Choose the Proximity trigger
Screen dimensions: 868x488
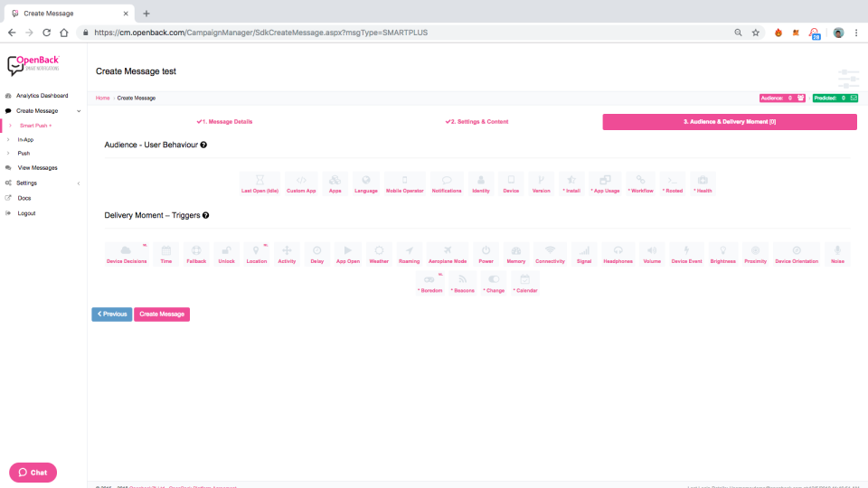(756, 254)
